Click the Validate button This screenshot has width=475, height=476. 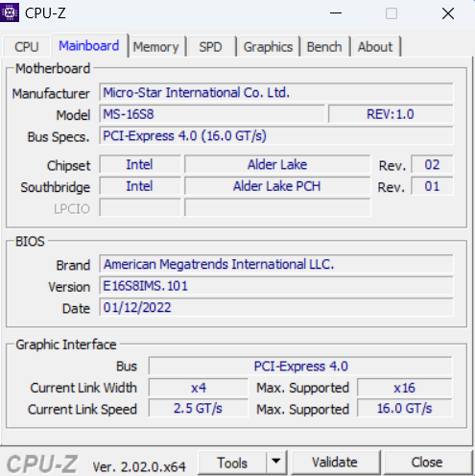[x=335, y=463]
